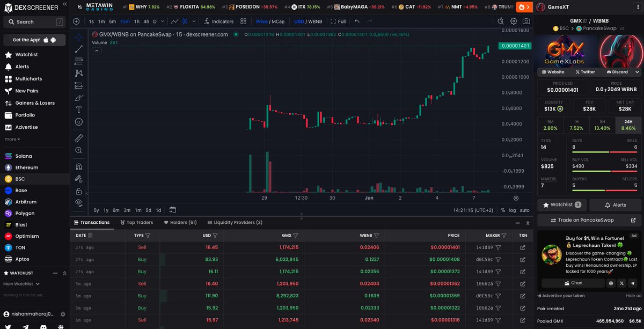Expand the timeframe interval dropdown arrow
This screenshot has width=644, height=329.
coord(163,21)
